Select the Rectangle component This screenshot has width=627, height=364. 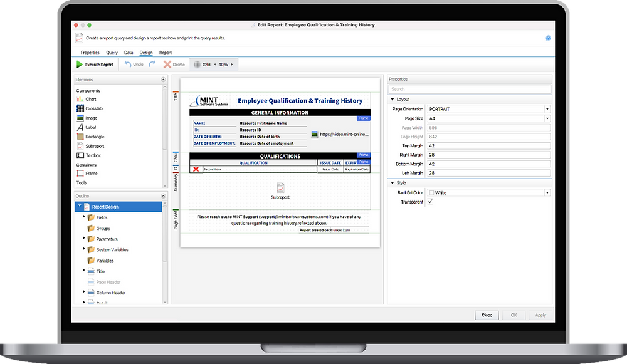tap(90, 137)
